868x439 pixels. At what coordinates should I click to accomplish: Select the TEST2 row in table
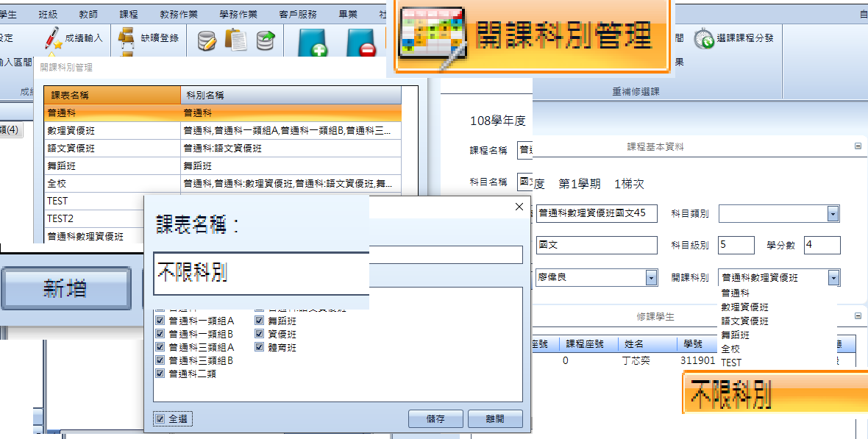point(94,218)
